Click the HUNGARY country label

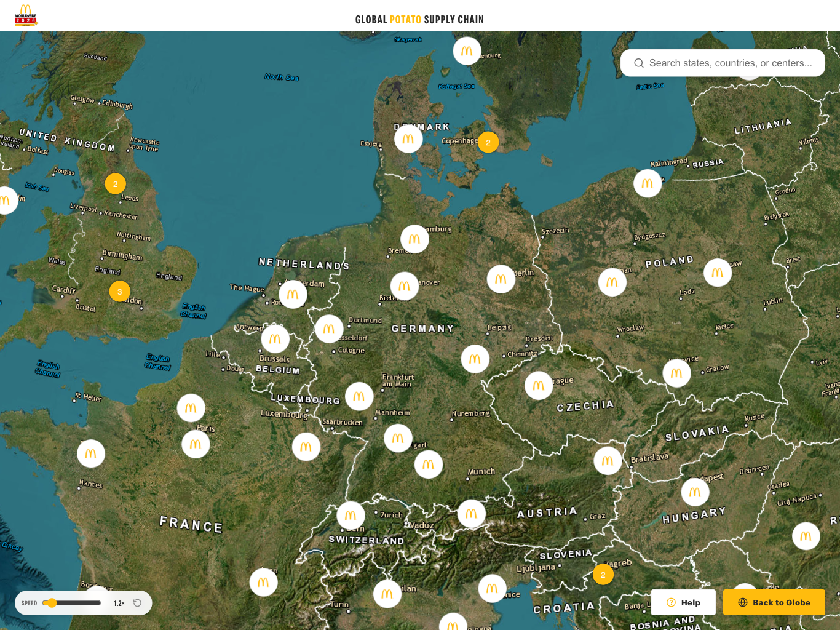(x=694, y=515)
